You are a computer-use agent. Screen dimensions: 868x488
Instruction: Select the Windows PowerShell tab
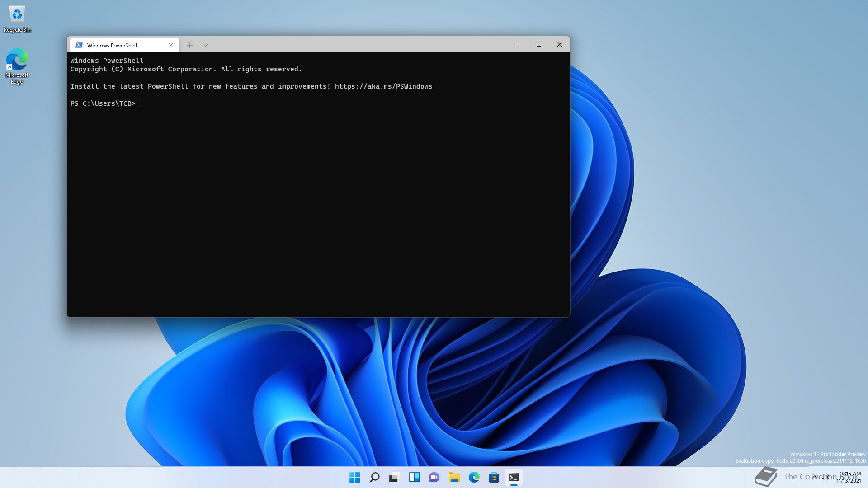124,45
